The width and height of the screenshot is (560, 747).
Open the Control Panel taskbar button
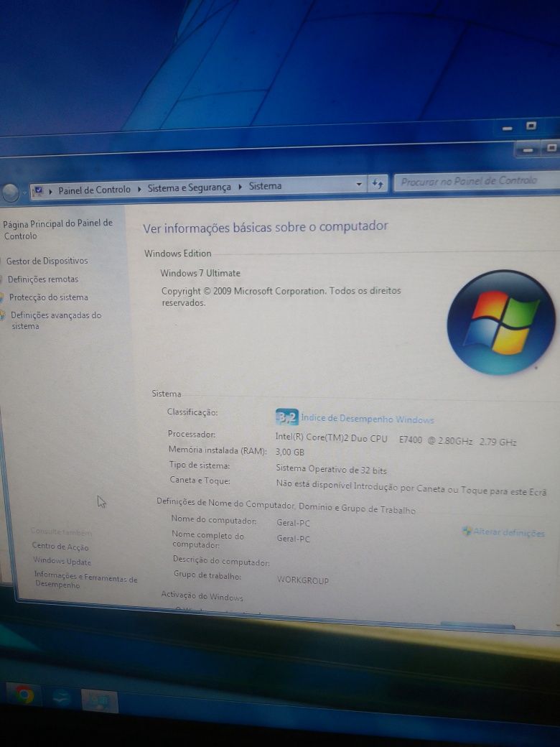(x=100, y=700)
